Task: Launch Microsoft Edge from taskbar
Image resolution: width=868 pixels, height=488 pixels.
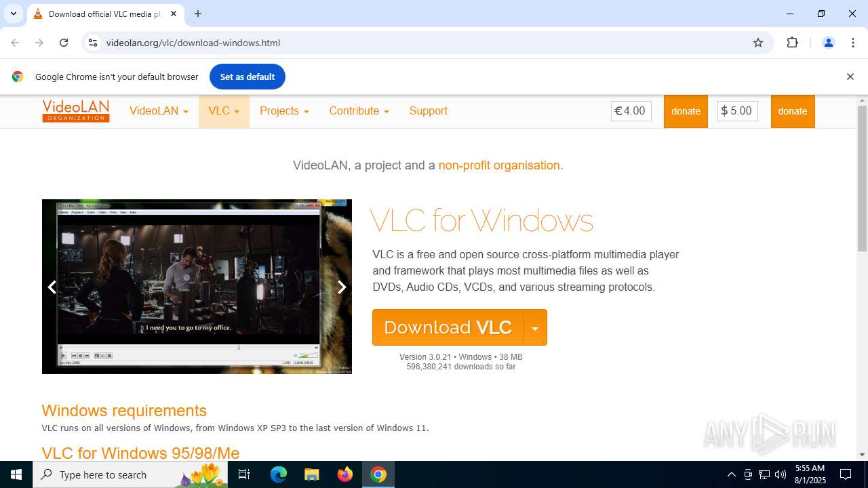Action: pos(279,474)
